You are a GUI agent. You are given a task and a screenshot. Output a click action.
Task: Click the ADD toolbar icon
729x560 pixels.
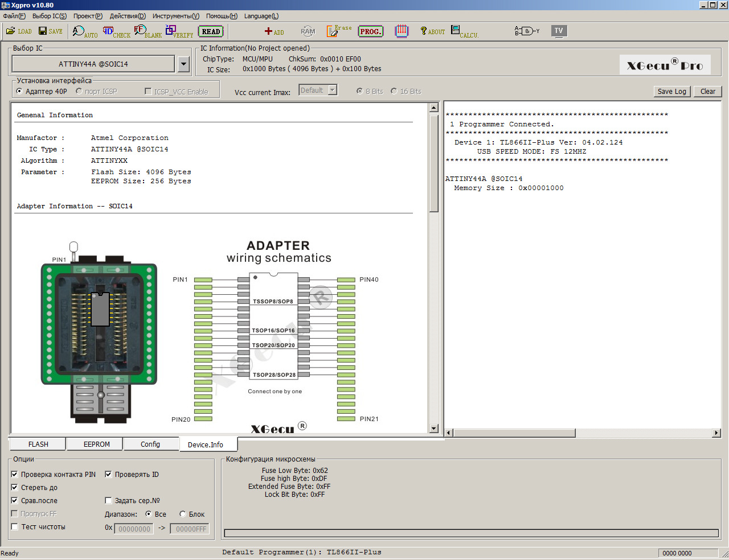point(274,31)
